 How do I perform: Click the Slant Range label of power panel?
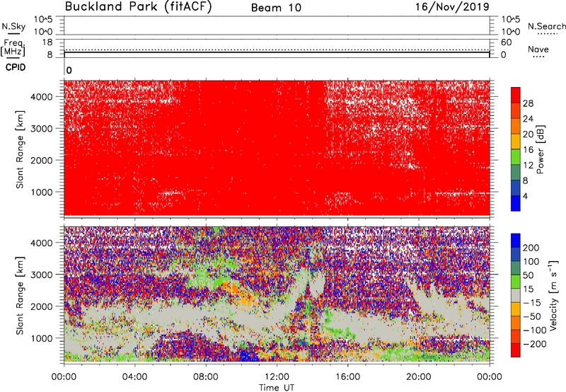click(20, 150)
